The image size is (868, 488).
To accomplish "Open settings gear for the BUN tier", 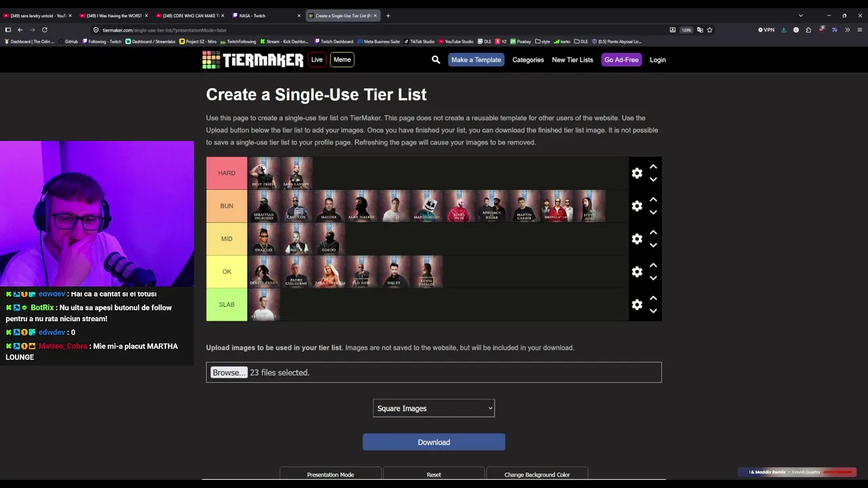I will point(637,206).
